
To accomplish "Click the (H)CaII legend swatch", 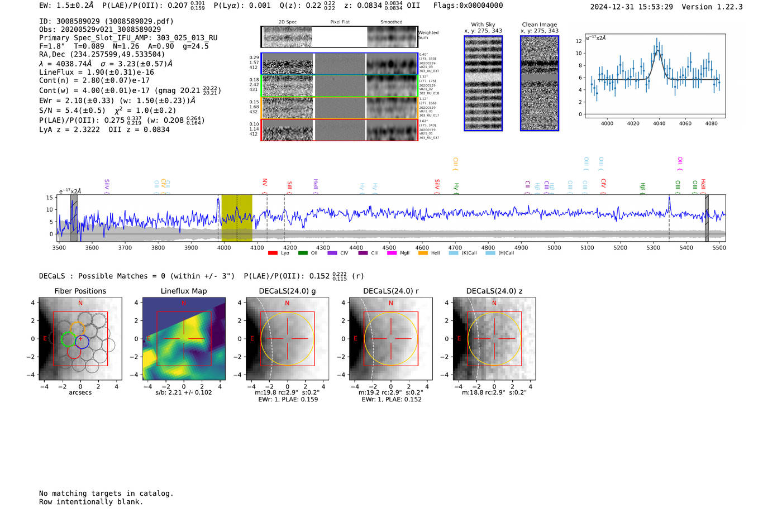I will [490, 253].
